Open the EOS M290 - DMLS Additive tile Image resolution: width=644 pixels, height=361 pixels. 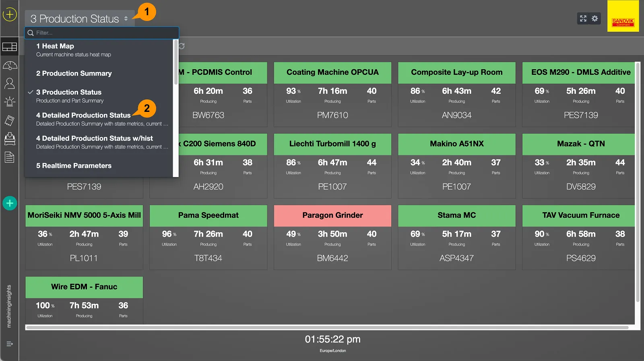pyautogui.click(x=578, y=94)
